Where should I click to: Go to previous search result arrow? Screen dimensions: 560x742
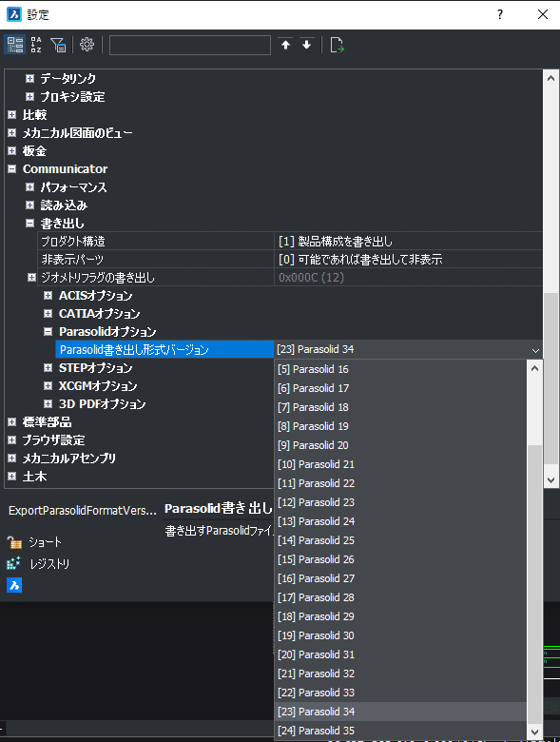pyautogui.click(x=285, y=45)
